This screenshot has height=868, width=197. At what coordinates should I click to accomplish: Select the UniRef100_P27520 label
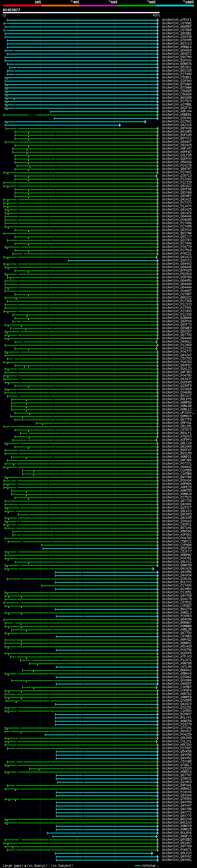pos(176,497)
